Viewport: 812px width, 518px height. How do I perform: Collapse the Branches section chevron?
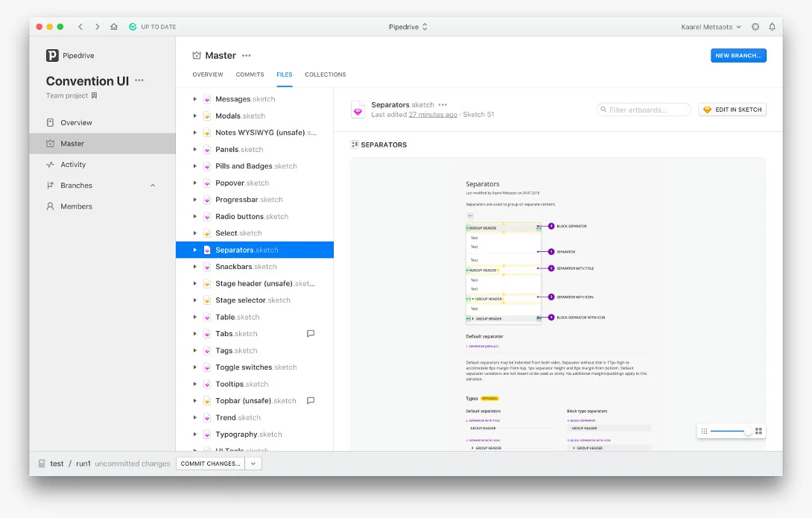click(x=153, y=186)
